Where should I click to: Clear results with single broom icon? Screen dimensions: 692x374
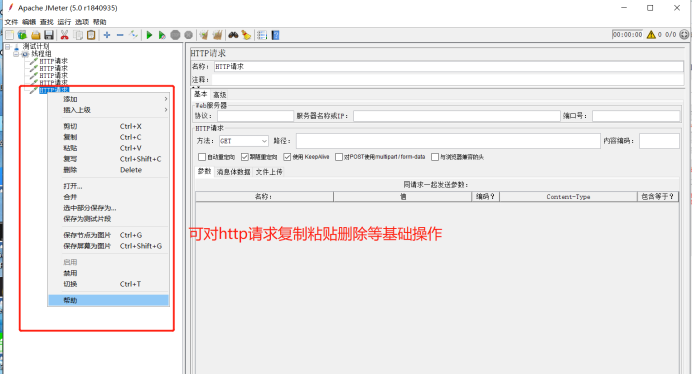point(204,35)
